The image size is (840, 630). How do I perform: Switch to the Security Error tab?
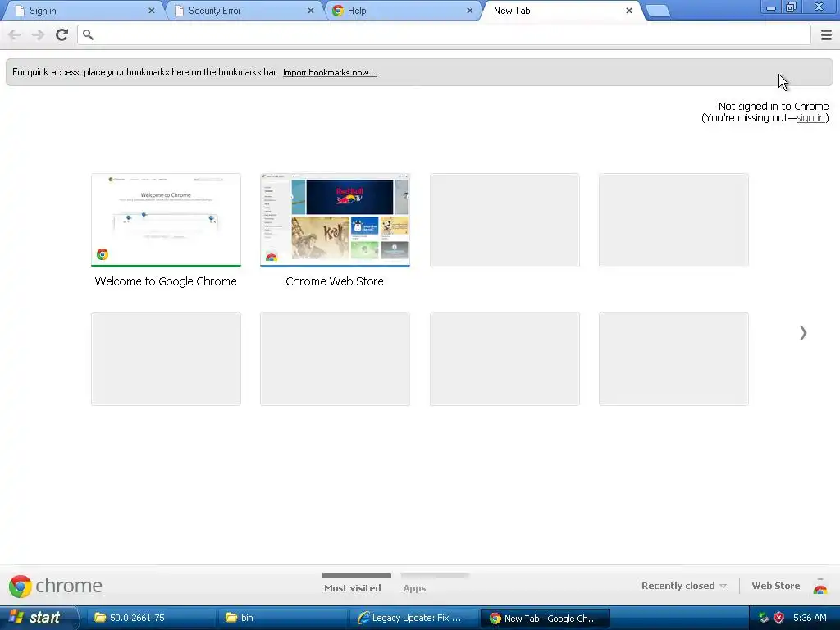coord(244,11)
